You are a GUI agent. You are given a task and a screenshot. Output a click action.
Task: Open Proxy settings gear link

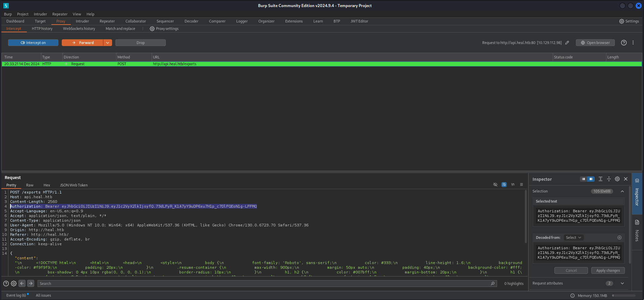pos(164,29)
